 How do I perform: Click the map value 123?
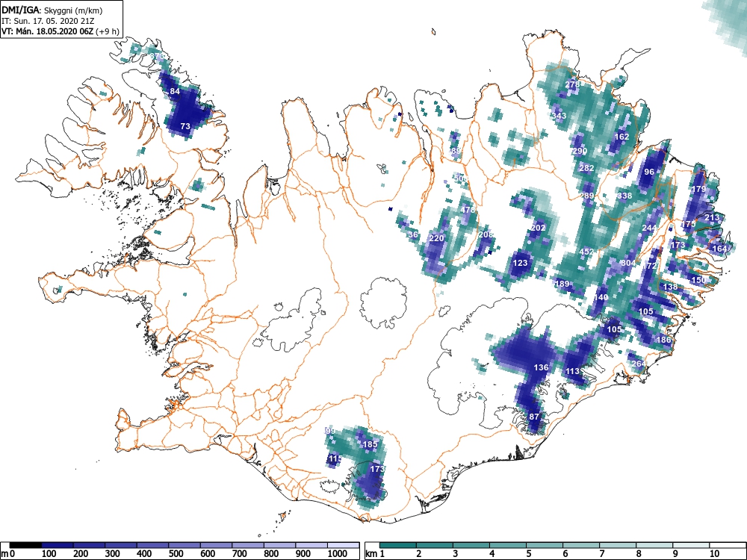520,263
